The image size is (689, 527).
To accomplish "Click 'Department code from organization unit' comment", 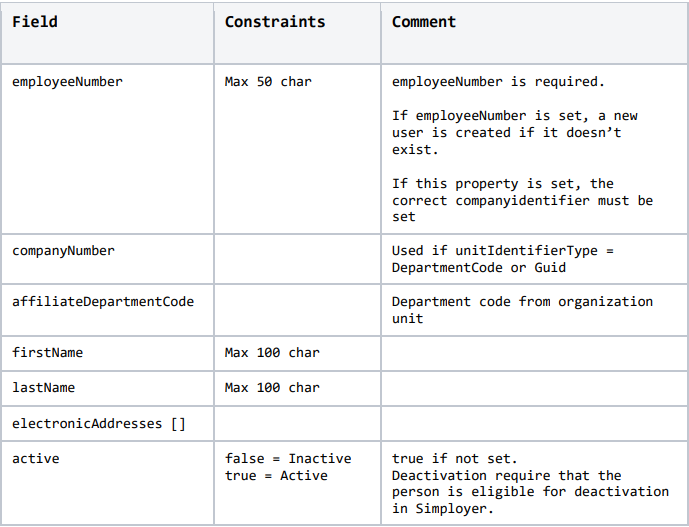I will coord(521,310).
